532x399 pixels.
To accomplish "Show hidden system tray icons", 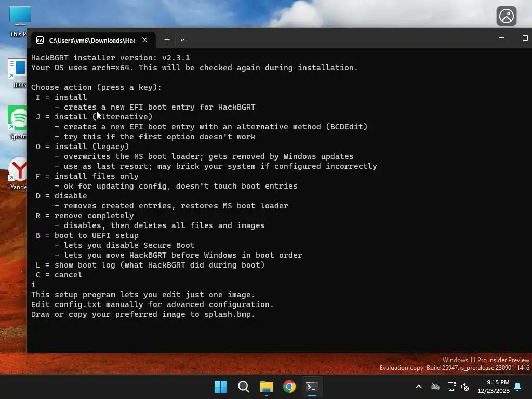I will pos(419,387).
